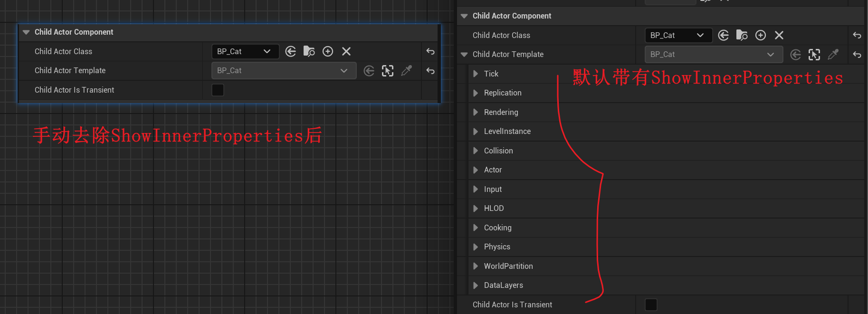Browse to BP_Cat in Content Browser, left panel
This screenshot has height=314, width=868.
pos(309,51)
